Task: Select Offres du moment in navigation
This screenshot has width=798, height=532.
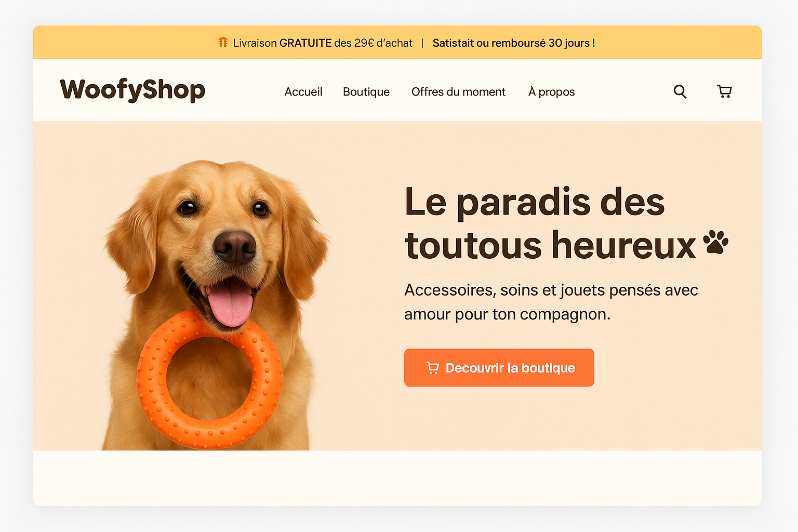Action: pos(458,92)
